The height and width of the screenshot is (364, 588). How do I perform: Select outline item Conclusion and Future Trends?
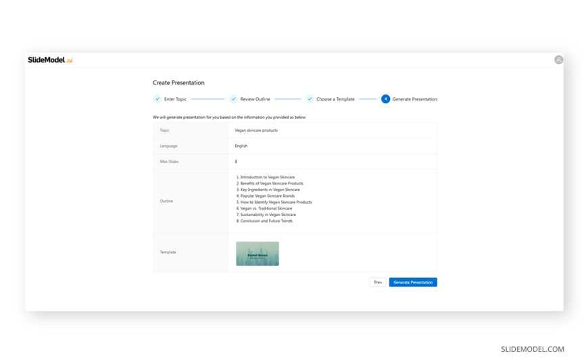(x=266, y=221)
